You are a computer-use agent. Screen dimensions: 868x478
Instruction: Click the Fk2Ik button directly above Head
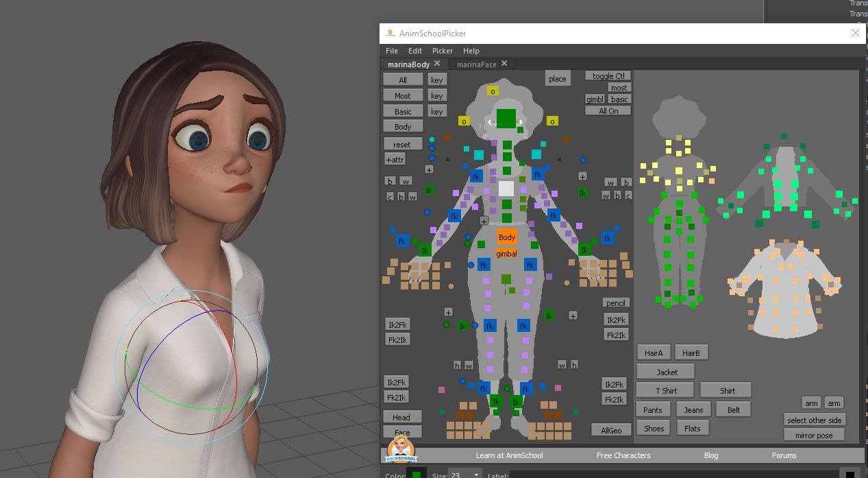coord(397,397)
